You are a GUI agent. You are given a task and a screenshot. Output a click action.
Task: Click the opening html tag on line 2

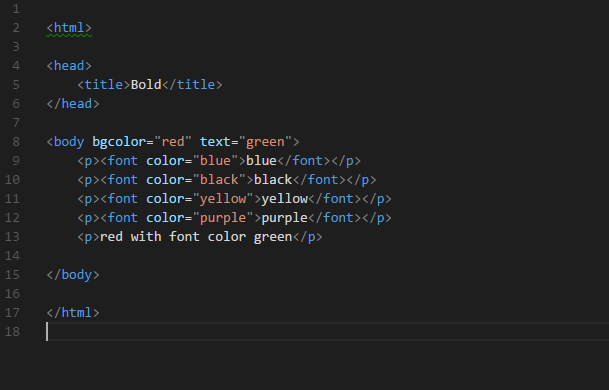(69, 28)
